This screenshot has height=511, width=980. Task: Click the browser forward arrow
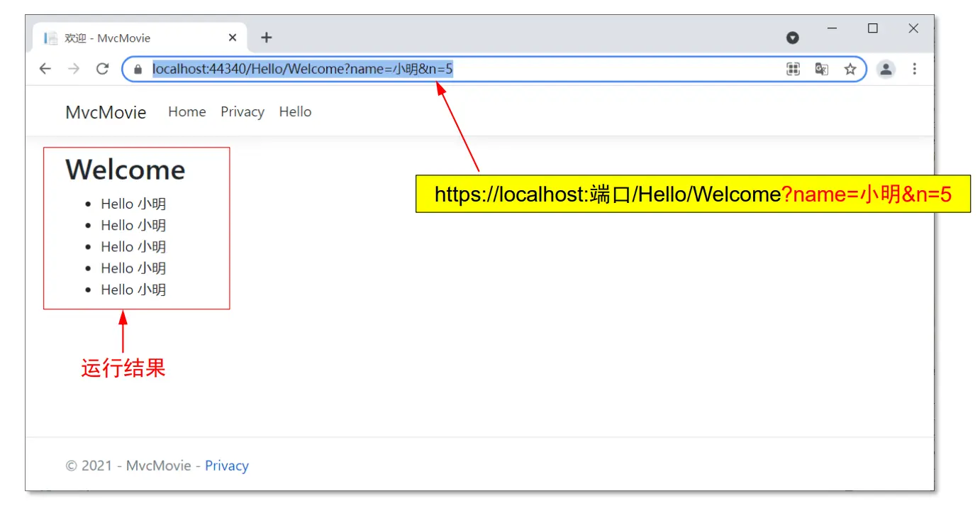click(x=74, y=69)
